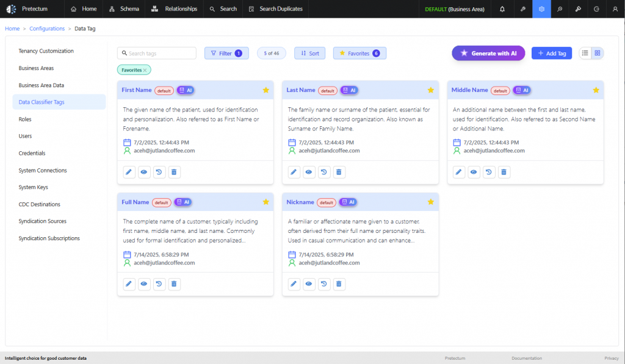The width and height of the screenshot is (625, 364).
Task: Open the Sort options
Action: point(309,54)
